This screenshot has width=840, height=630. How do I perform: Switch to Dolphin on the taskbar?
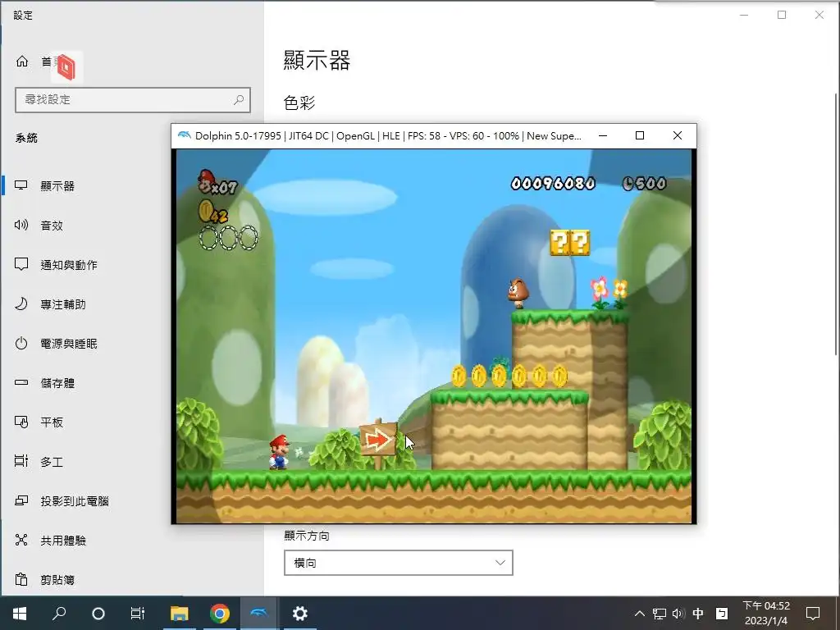click(x=259, y=614)
